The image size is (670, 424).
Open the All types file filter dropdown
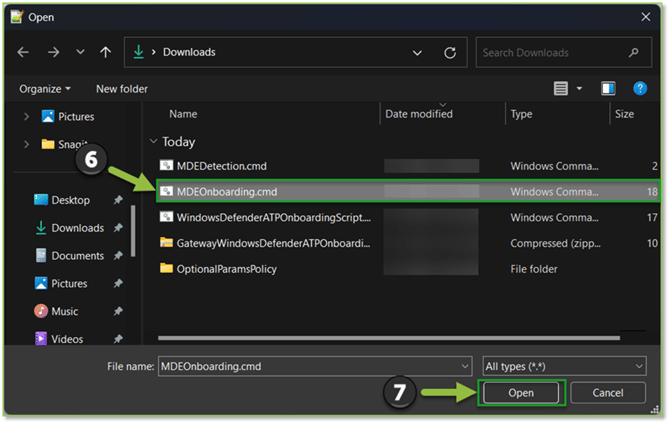point(563,366)
